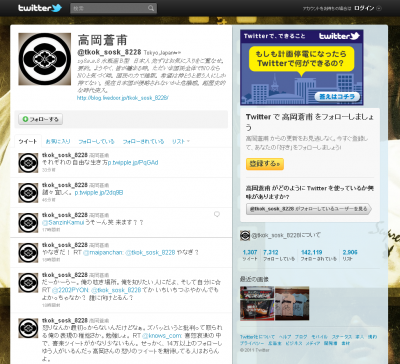
Task: Click the tkok_sosk_8228 username on the first tweet
Action: click(x=65, y=155)
